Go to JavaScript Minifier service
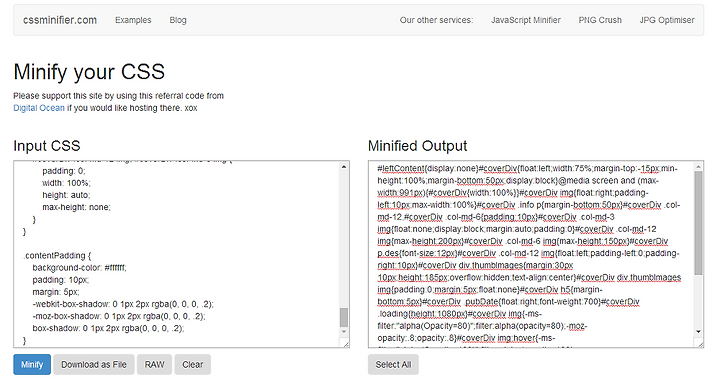 point(526,20)
